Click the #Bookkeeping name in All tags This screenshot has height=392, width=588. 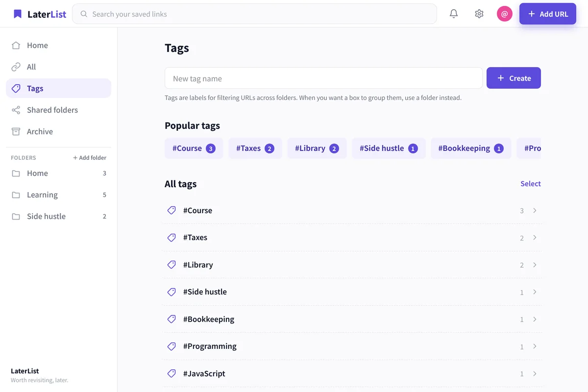[x=209, y=319]
